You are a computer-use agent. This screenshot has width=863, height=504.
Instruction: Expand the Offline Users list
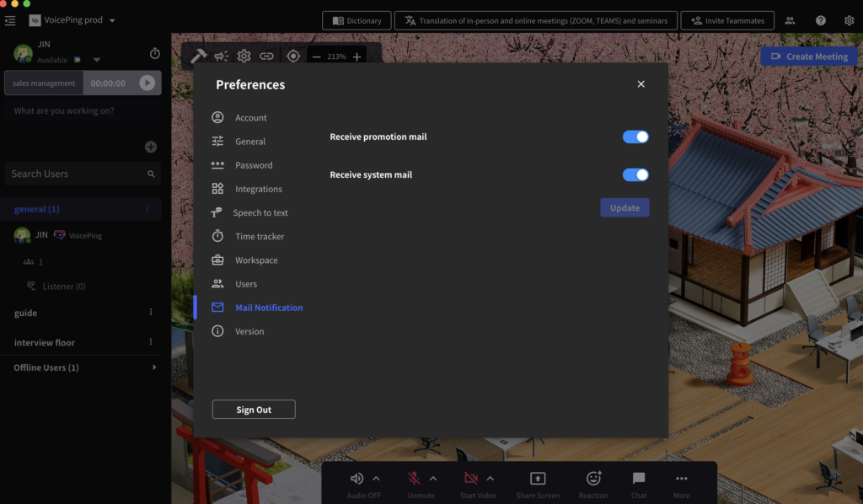coord(153,367)
